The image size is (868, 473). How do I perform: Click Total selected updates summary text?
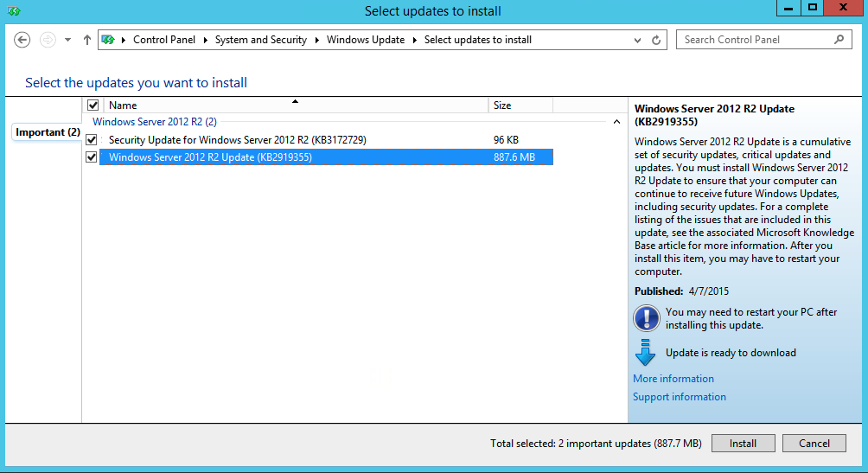(x=596, y=444)
